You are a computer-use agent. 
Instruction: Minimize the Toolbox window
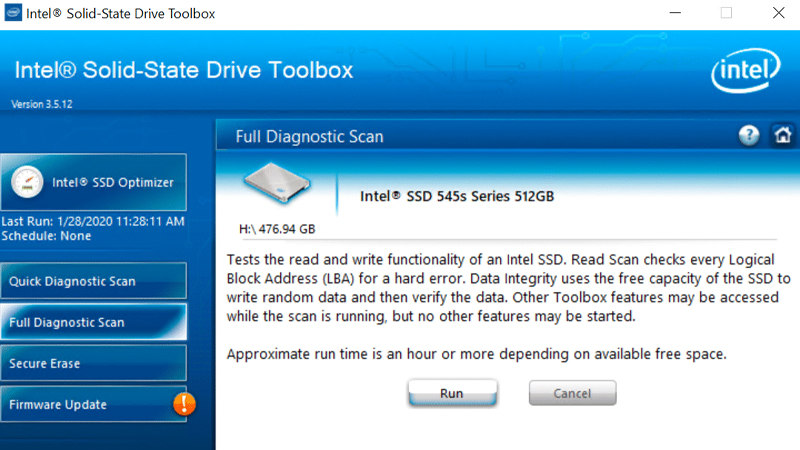(x=675, y=13)
